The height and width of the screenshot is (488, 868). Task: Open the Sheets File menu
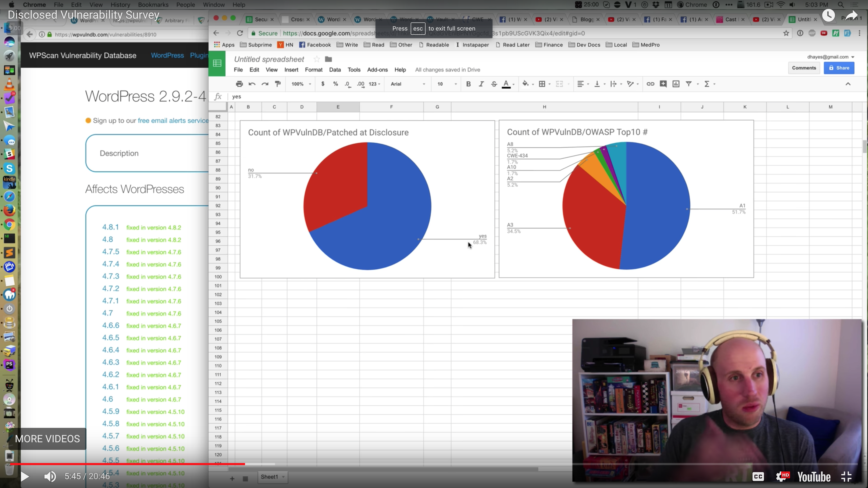pyautogui.click(x=238, y=70)
